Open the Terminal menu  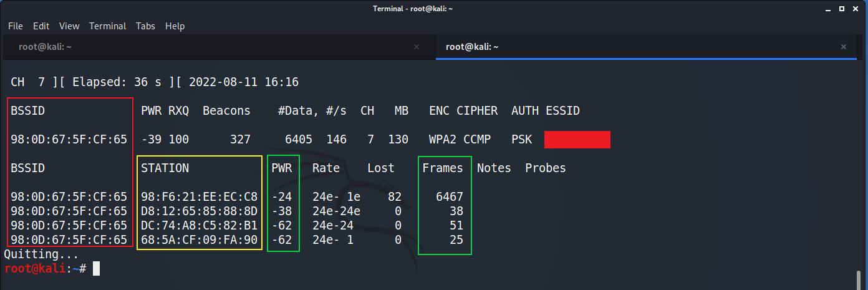[107, 26]
